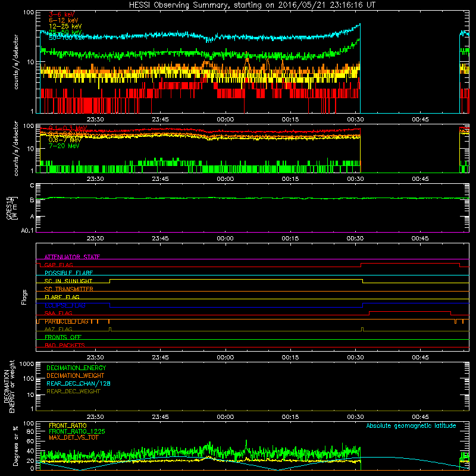Click the yellow FRONT_RATIO legend label
This screenshot has height=476, width=476.
68,426
